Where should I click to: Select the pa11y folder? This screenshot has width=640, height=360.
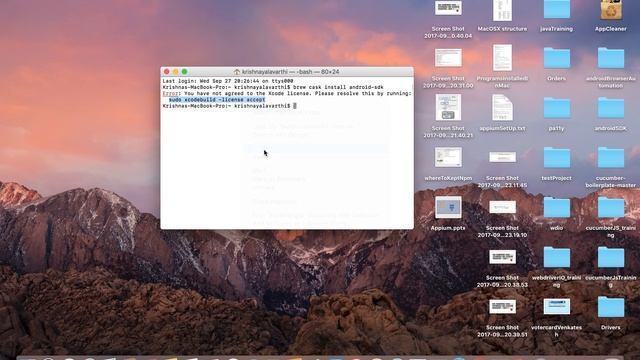pyautogui.click(x=556, y=108)
